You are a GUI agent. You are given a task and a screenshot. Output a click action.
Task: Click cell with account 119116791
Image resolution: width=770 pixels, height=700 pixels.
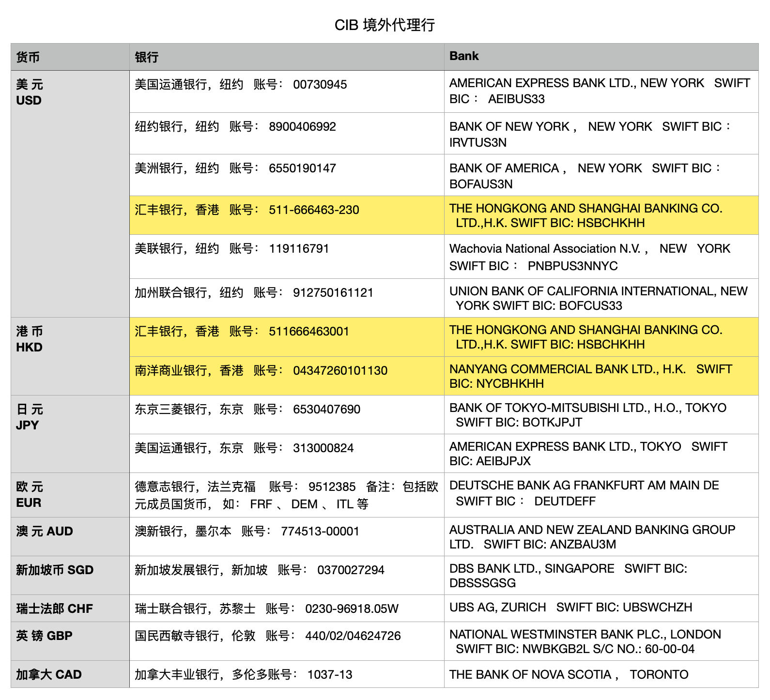(x=287, y=257)
